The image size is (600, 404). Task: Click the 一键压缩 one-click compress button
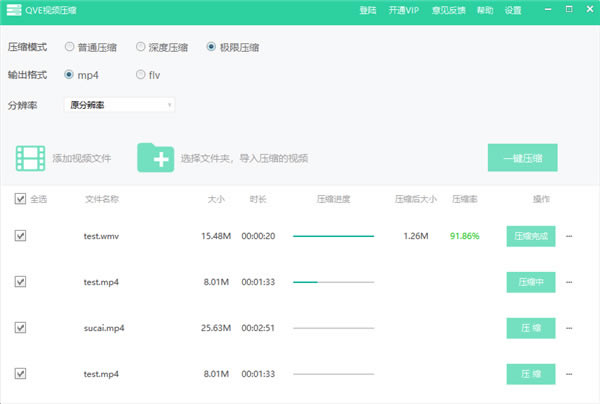point(522,158)
